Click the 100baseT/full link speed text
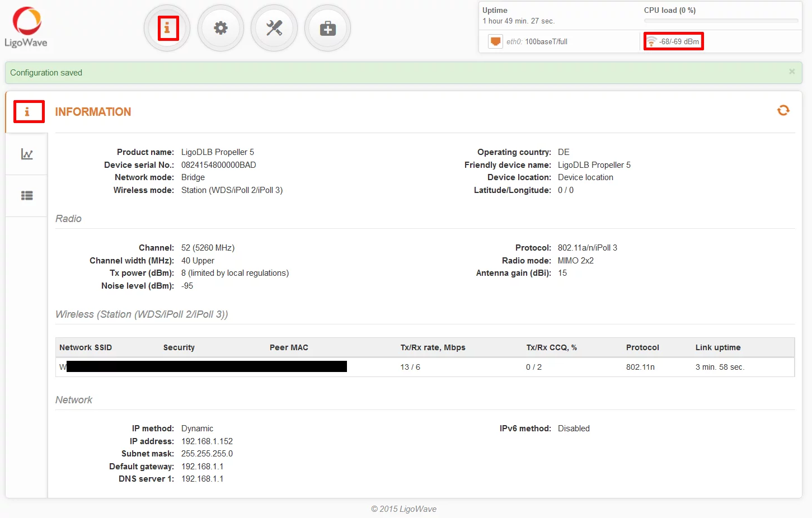 pyautogui.click(x=546, y=41)
